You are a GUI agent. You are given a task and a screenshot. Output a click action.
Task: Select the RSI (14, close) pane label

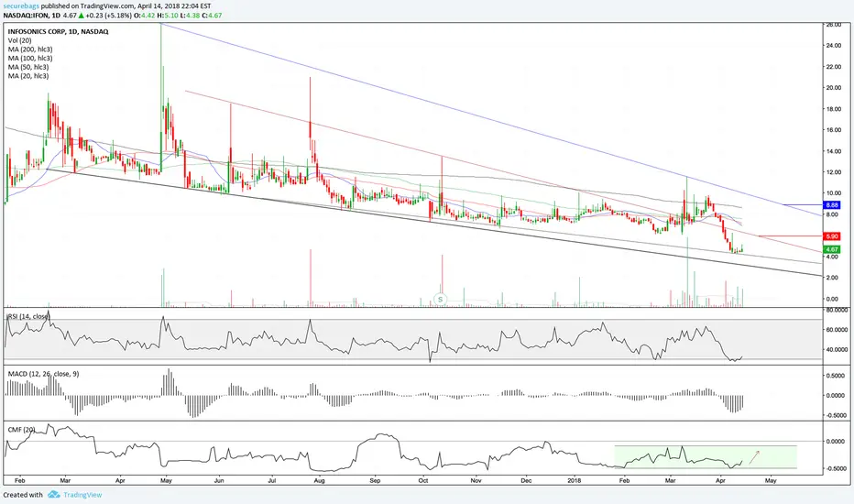[x=29, y=316]
